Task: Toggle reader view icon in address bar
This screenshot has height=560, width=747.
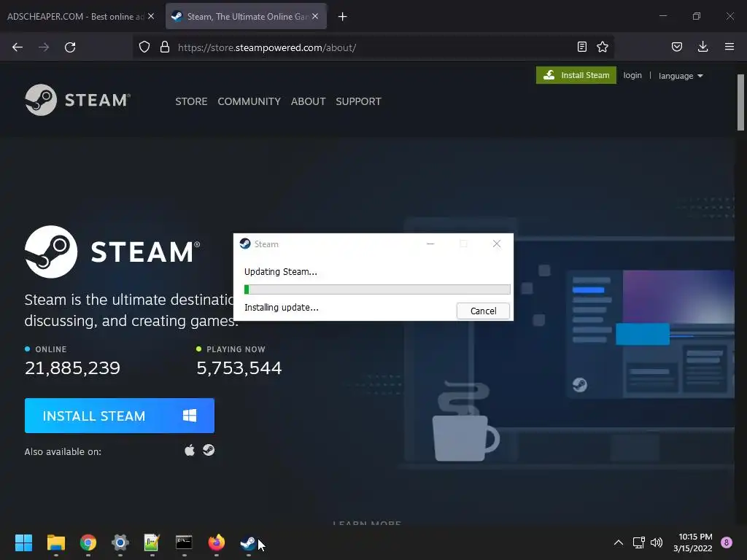Action: point(581,47)
